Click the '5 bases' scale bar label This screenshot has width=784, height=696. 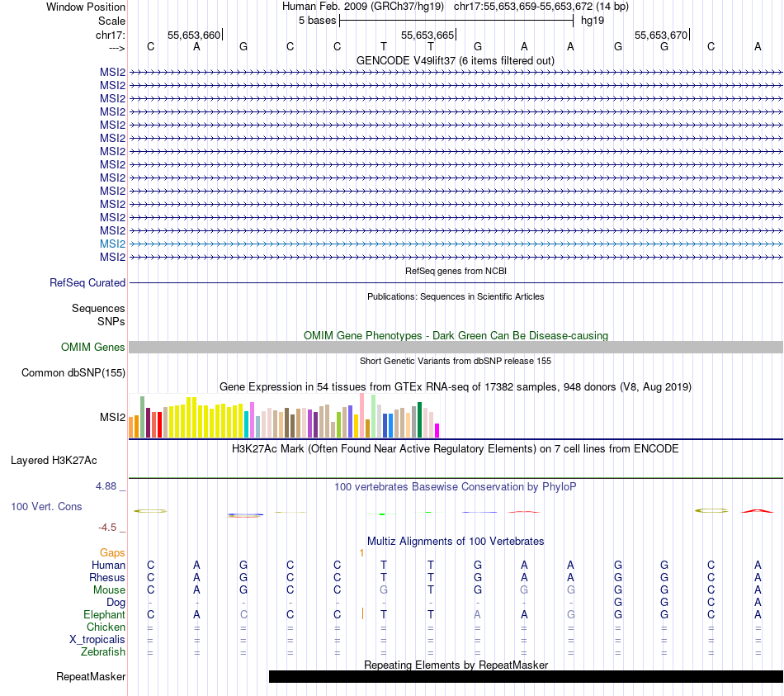(317, 21)
